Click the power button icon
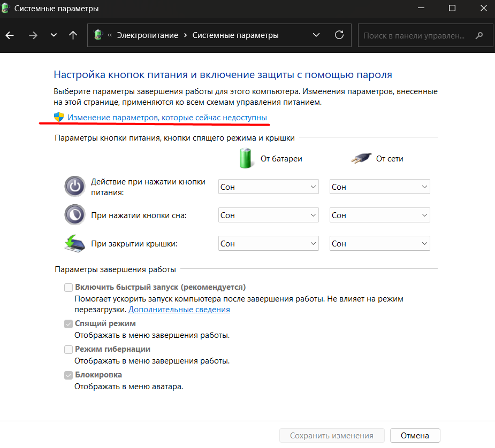 coord(75,187)
